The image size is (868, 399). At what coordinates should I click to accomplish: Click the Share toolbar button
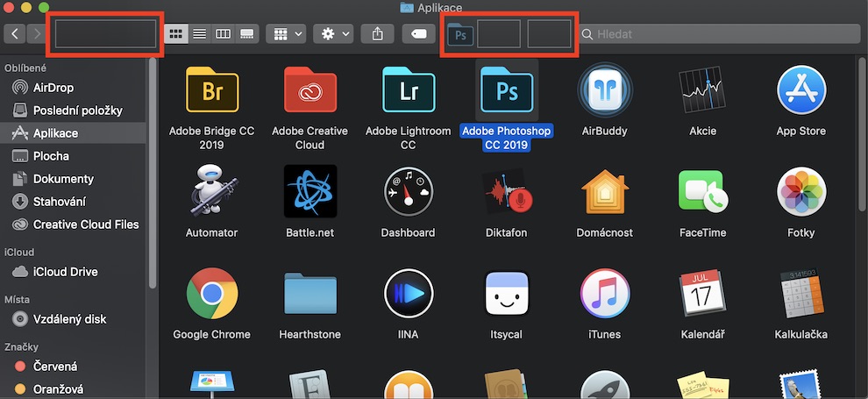(x=377, y=33)
